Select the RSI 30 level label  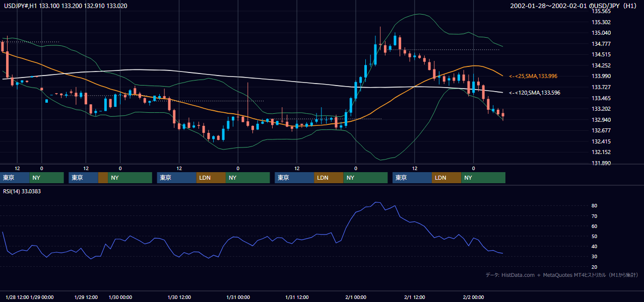coord(595,256)
